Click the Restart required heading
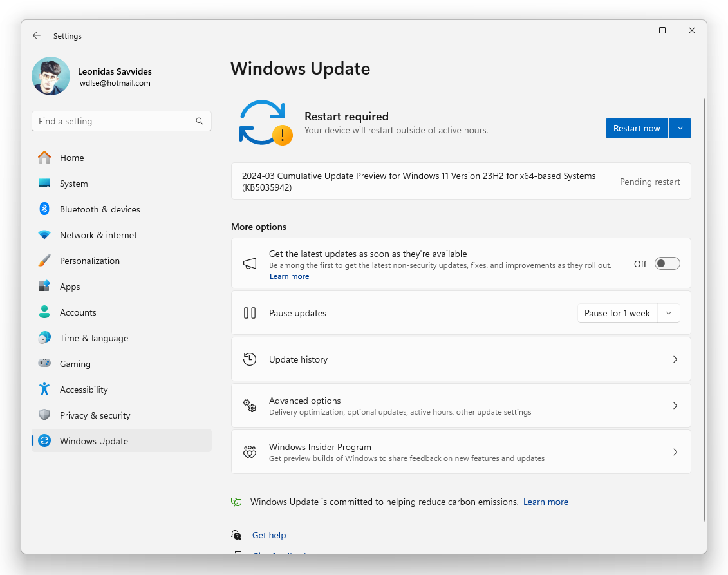The image size is (728, 575). click(346, 117)
